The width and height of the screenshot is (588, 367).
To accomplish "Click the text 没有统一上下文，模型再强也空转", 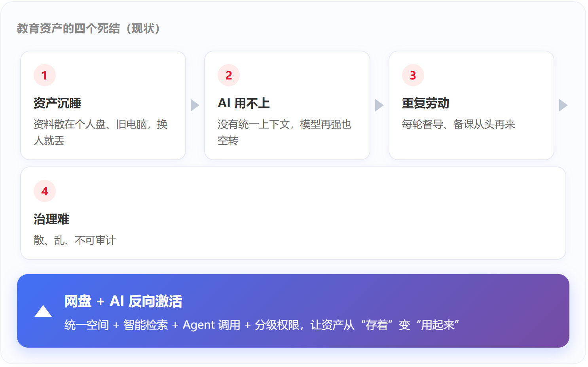I will 285,132.
